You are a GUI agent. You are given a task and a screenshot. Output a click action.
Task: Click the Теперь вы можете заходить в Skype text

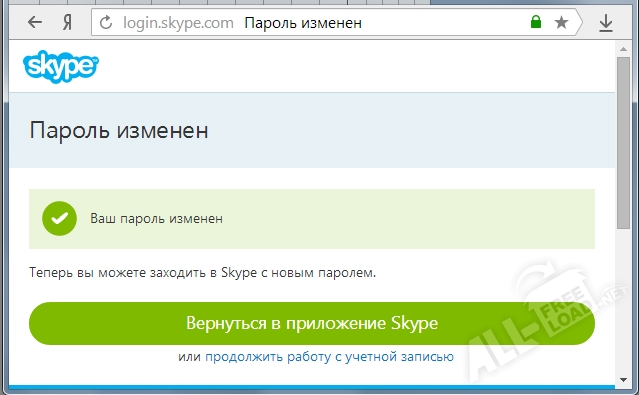pyautogui.click(x=203, y=272)
